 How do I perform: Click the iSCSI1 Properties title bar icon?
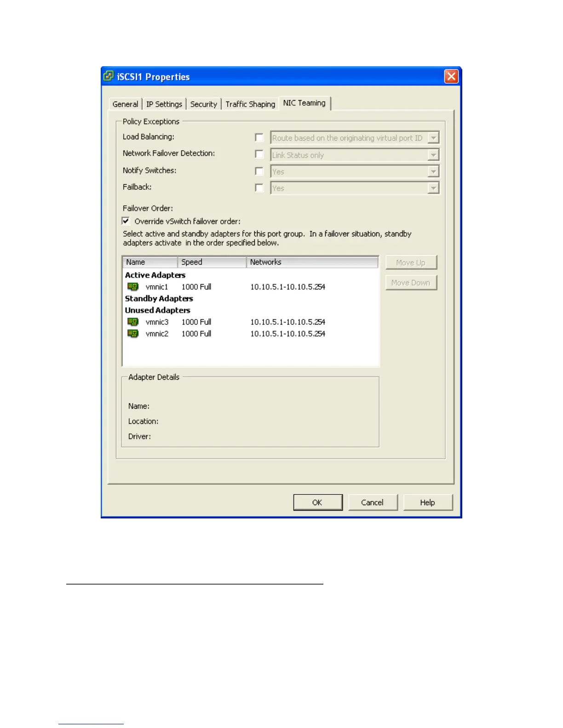[109, 76]
